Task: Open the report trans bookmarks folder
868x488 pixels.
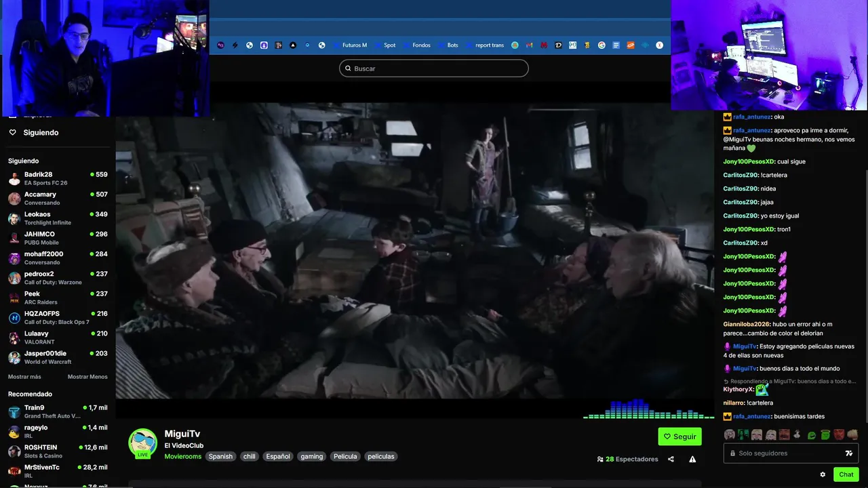Action: click(x=484, y=45)
